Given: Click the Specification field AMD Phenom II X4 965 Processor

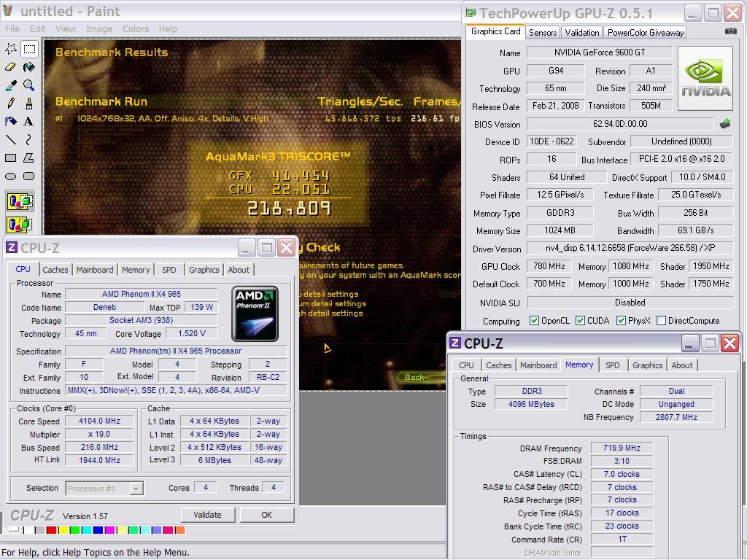Looking at the screenshot, I should (x=176, y=351).
